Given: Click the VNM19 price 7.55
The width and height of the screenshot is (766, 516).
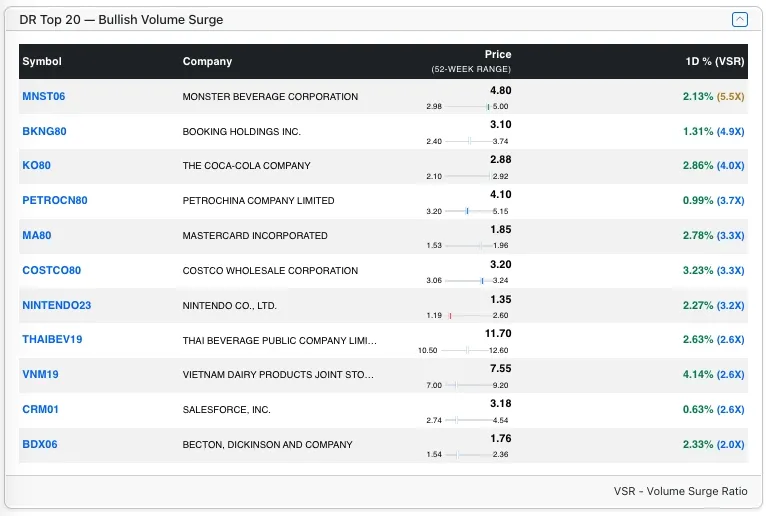Looking at the screenshot, I should [501, 369].
